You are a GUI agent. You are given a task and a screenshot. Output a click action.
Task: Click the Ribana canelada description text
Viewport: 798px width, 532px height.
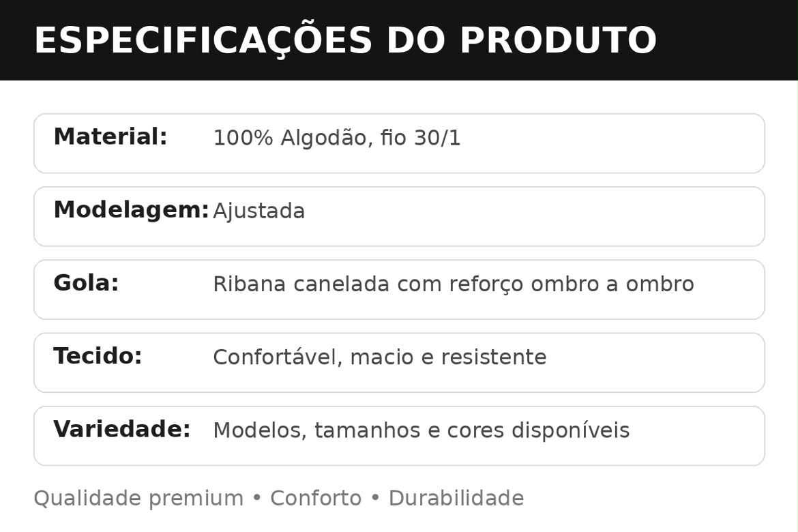[454, 284]
